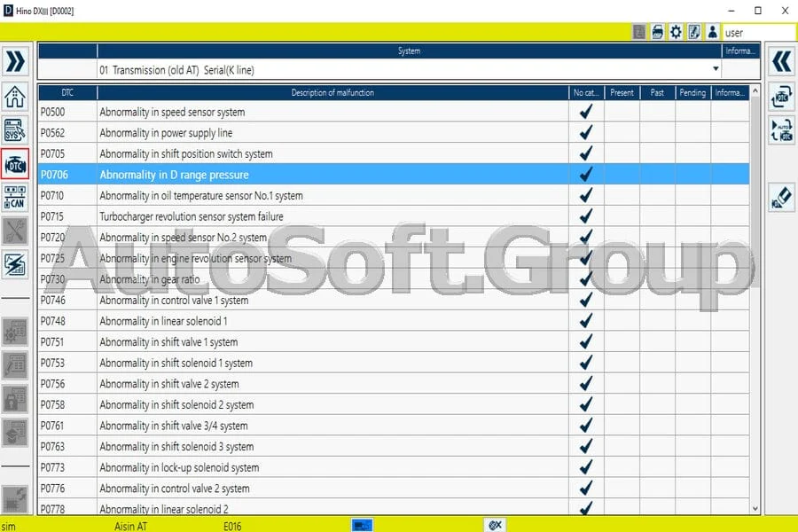Click the user name field
The image size is (798, 532).
759,33
